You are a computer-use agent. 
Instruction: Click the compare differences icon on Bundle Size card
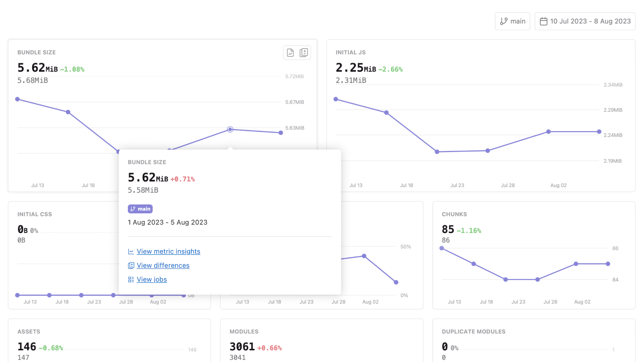click(304, 52)
